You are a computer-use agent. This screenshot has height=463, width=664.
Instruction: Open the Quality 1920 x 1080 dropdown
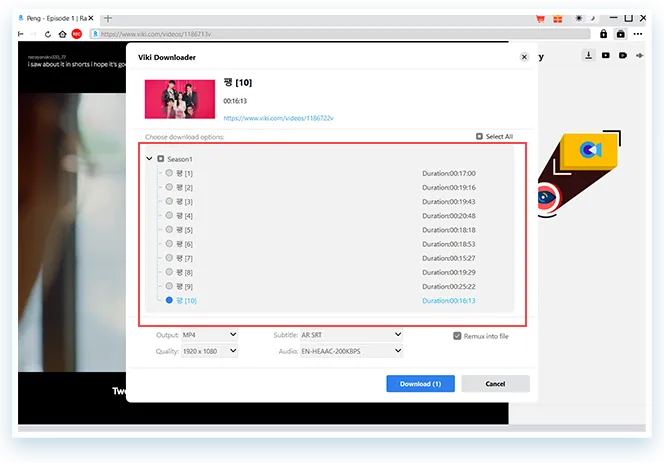(x=209, y=351)
